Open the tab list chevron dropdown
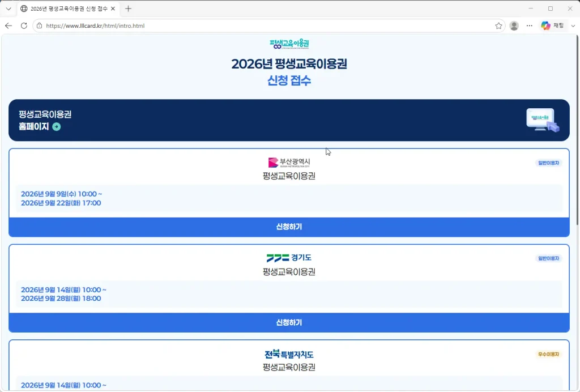The width and height of the screenshot is (580, 392). point(8,8)
